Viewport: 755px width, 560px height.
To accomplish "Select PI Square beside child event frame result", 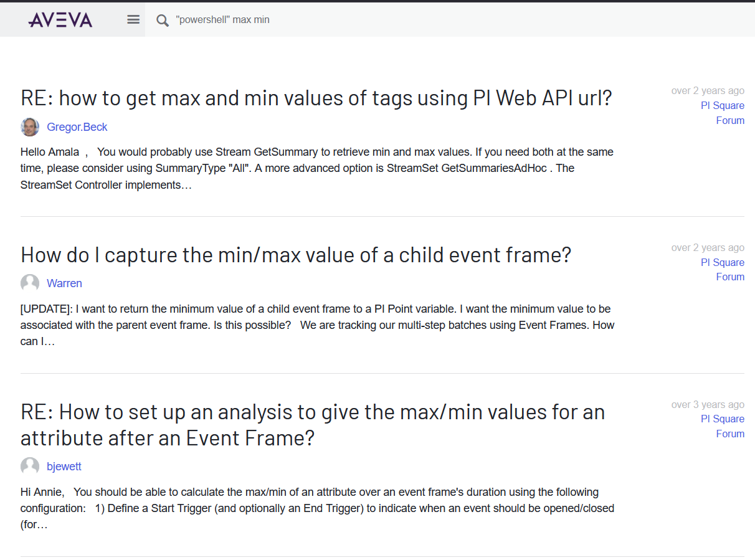I will pyautogui.click(x=722, y=263).
